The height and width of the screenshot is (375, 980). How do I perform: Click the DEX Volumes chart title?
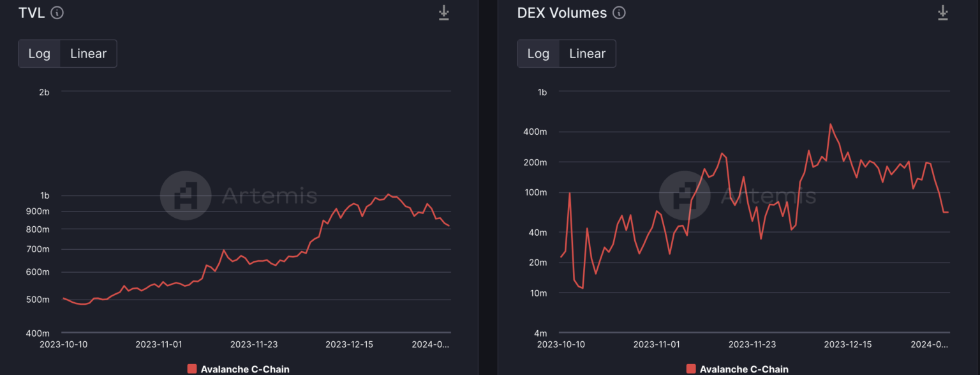pos(561,13)
